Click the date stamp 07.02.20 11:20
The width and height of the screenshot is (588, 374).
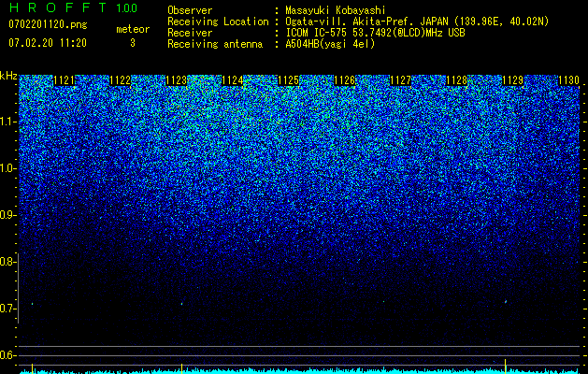coord(48,43)
